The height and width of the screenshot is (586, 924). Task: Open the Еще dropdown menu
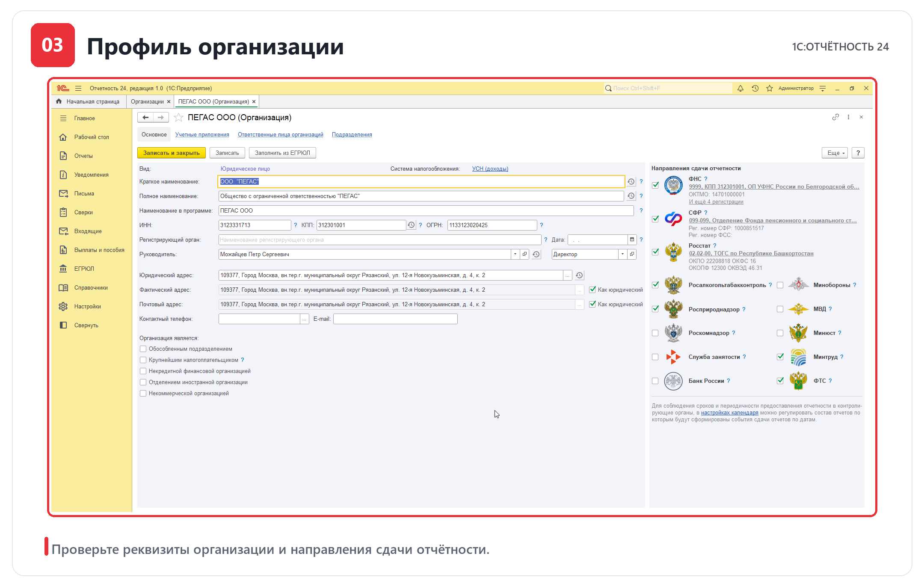[835, 153]
